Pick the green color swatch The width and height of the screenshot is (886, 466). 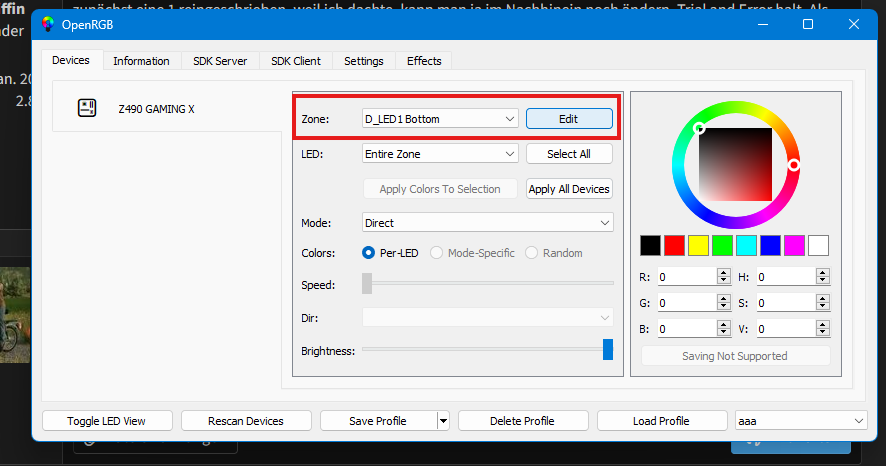(722, 245)
